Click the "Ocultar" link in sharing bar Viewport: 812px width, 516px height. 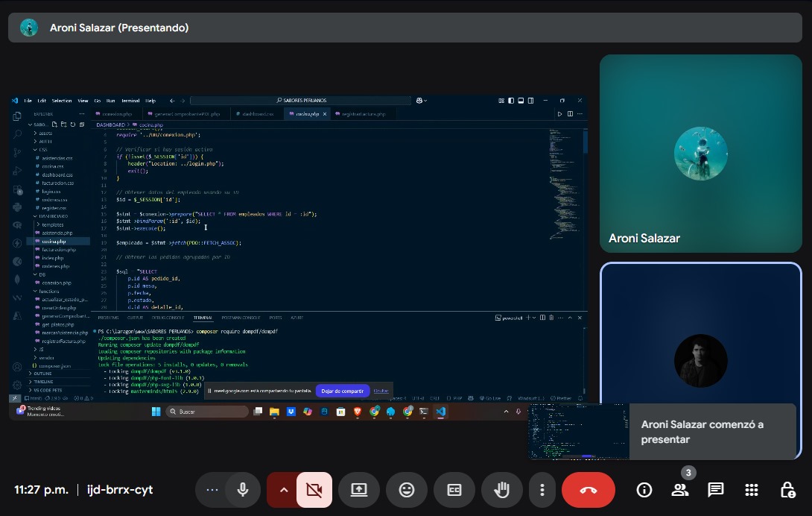pos(381,391)
